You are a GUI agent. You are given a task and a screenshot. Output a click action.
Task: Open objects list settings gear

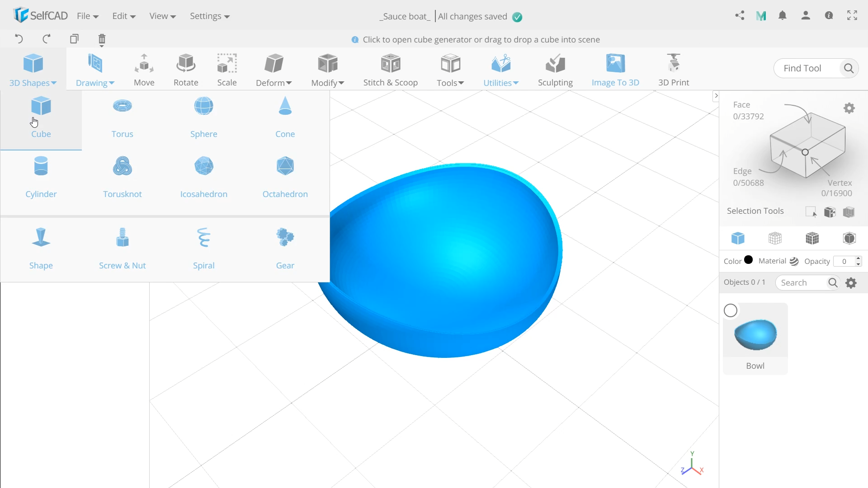851,283
